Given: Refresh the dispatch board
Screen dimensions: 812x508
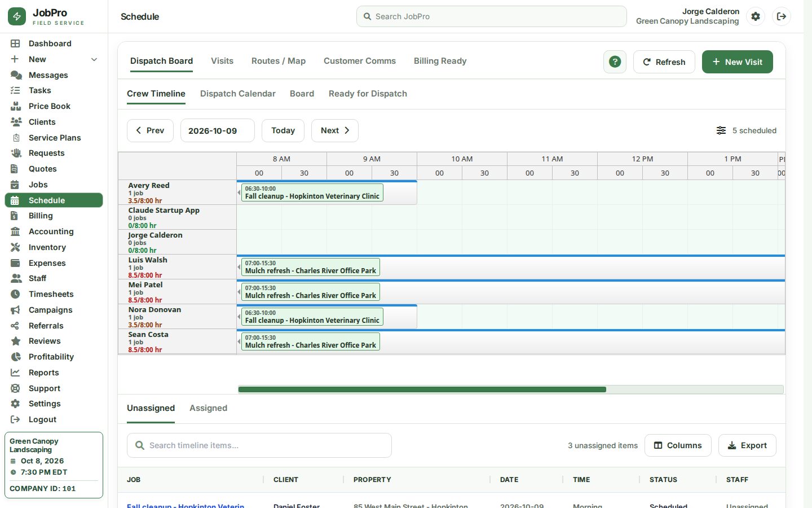Looking at the screenshot, I should coord(664,62).
